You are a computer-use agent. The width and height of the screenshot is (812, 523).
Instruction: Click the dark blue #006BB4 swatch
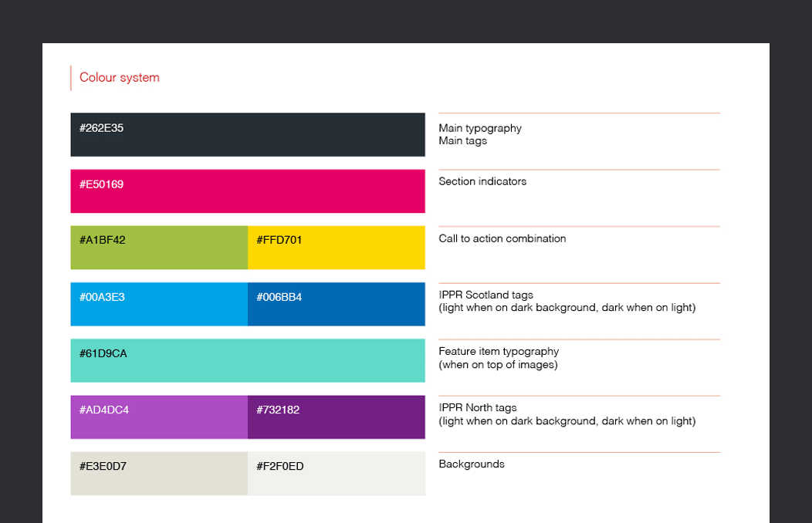pos(336,304)
